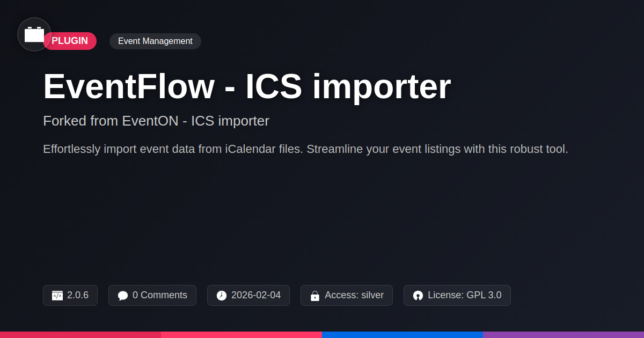Select the Access: silver badge
The width and height of the screenshot is (644, 338).
click(354, 295)
